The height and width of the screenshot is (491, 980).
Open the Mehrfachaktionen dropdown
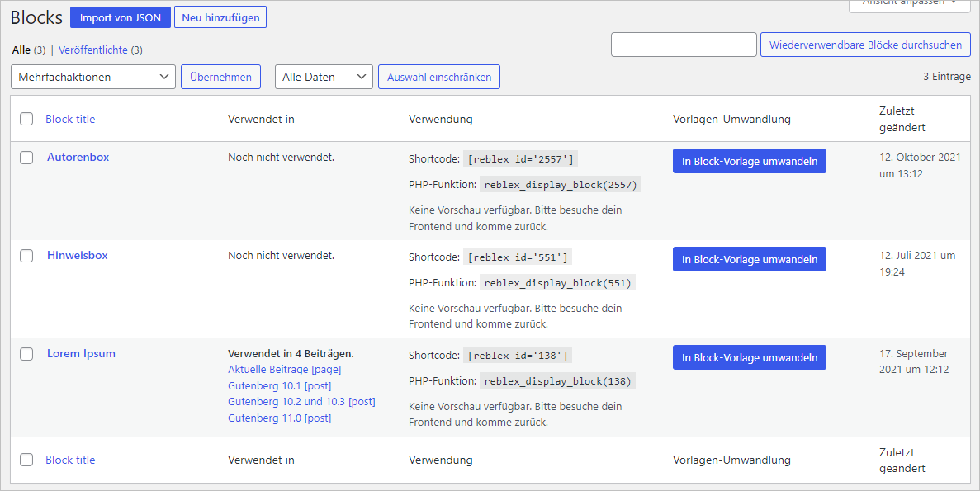(x=92, y=76)
